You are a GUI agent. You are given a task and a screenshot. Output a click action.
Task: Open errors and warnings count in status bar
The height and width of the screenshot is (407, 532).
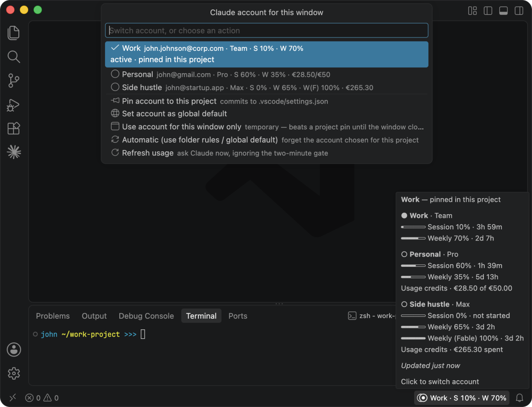[42, 398]
